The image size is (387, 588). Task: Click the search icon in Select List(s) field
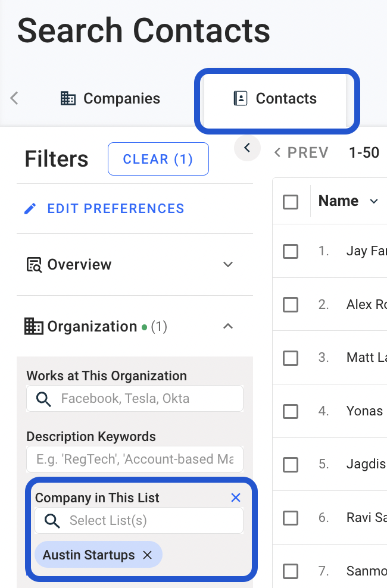52,521
